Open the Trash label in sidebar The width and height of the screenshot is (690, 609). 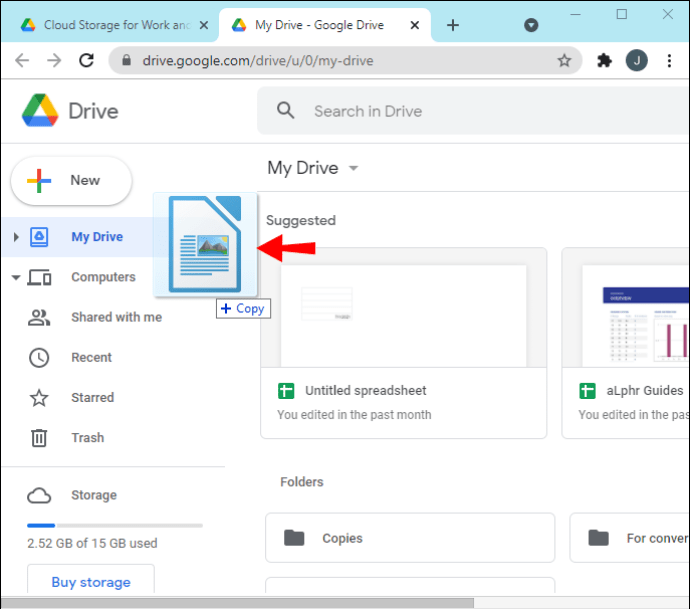point(88,438)
